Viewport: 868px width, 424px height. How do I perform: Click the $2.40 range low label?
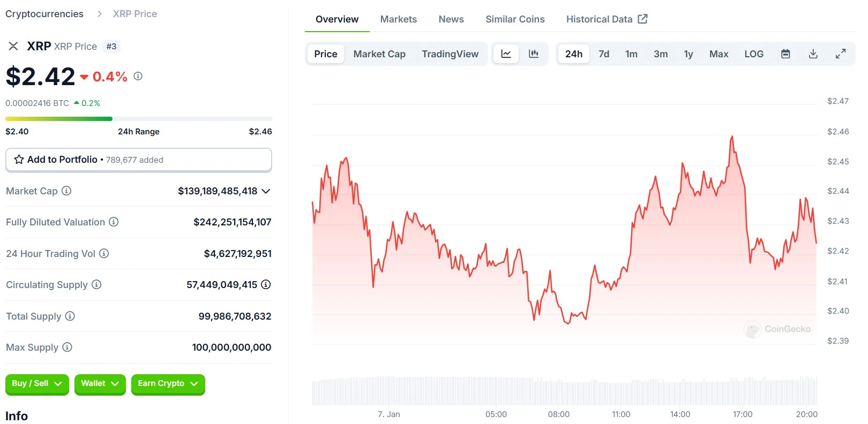(17, 132)
